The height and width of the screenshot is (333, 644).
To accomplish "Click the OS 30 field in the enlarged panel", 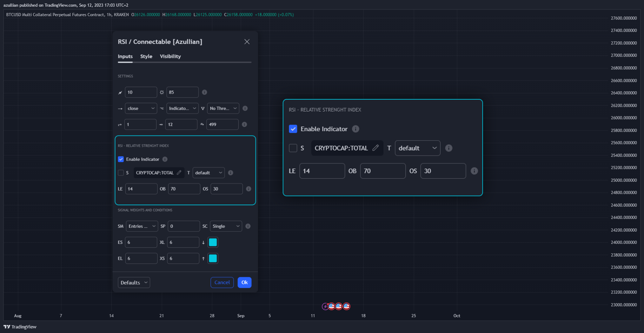I will click(x=443, y=171).
